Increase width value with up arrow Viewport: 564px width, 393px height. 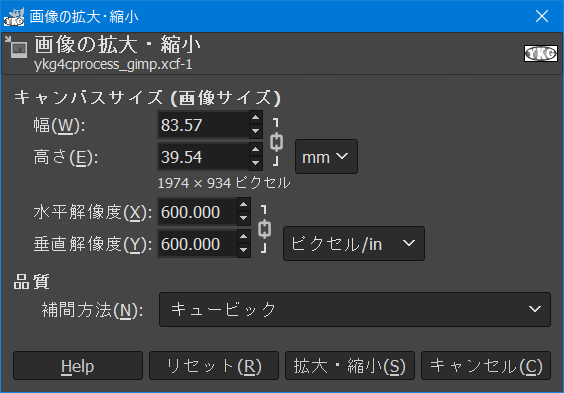255,118
